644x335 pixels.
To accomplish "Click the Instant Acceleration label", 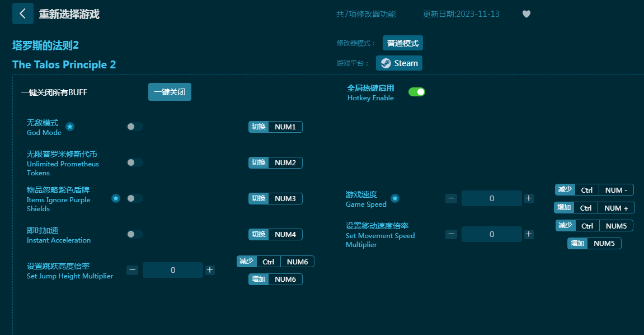I will coord(59,235).
